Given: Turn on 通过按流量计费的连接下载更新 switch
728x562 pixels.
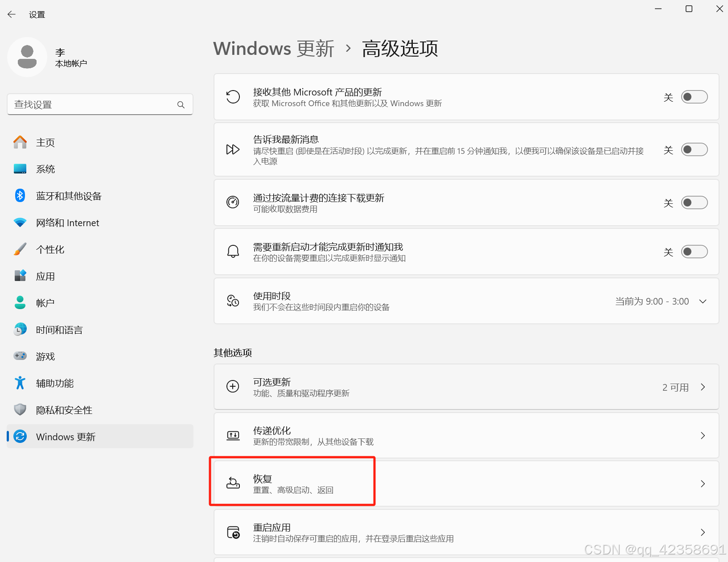Looking at the screenshot, I should pos(694,202).
